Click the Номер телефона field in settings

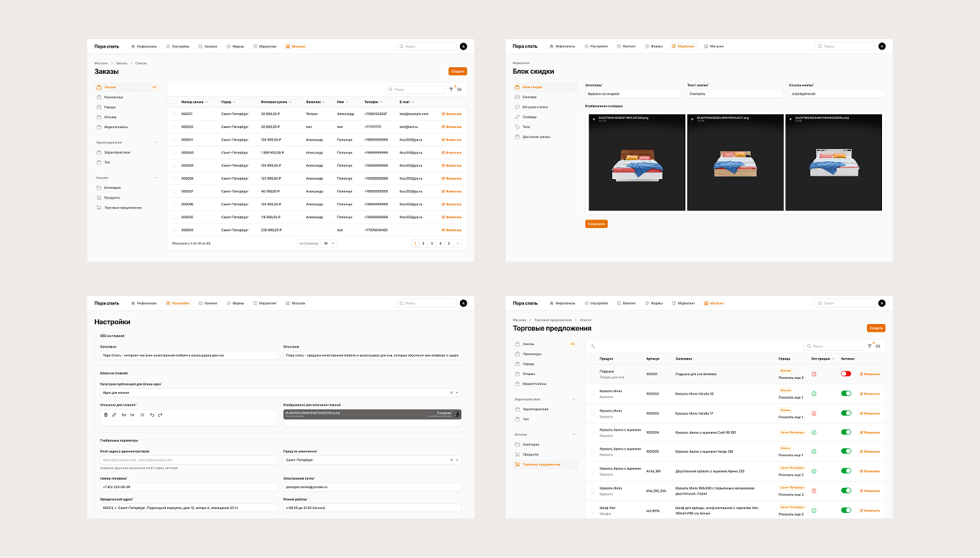click(189, 487)
